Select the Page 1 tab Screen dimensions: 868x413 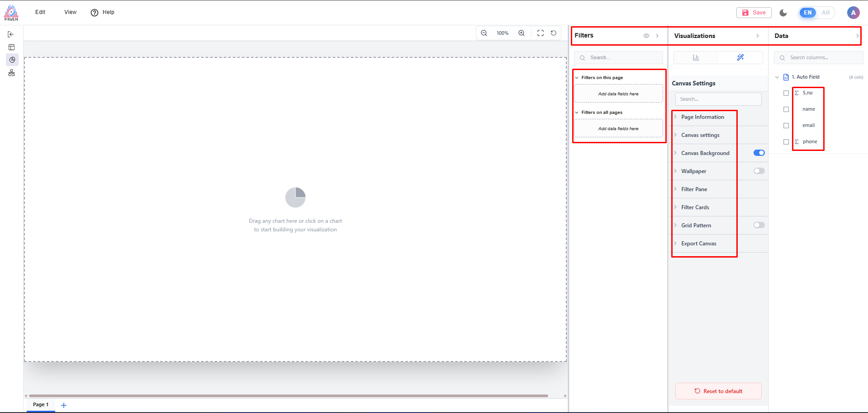41,404
